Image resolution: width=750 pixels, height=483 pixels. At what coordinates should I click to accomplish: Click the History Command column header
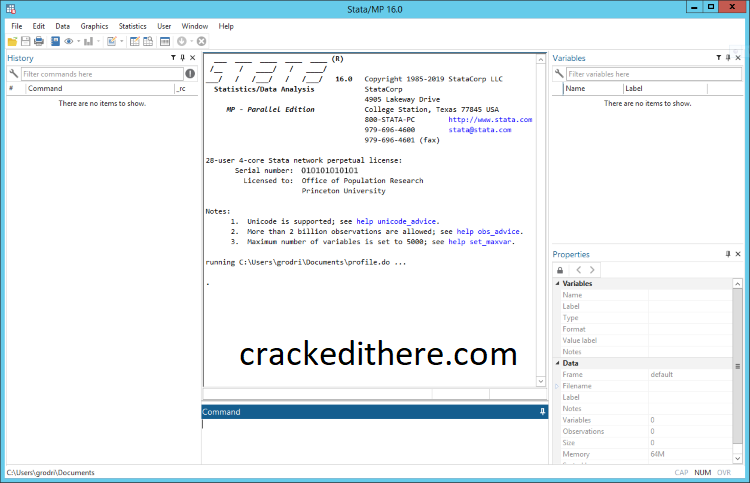click(100, 88)
